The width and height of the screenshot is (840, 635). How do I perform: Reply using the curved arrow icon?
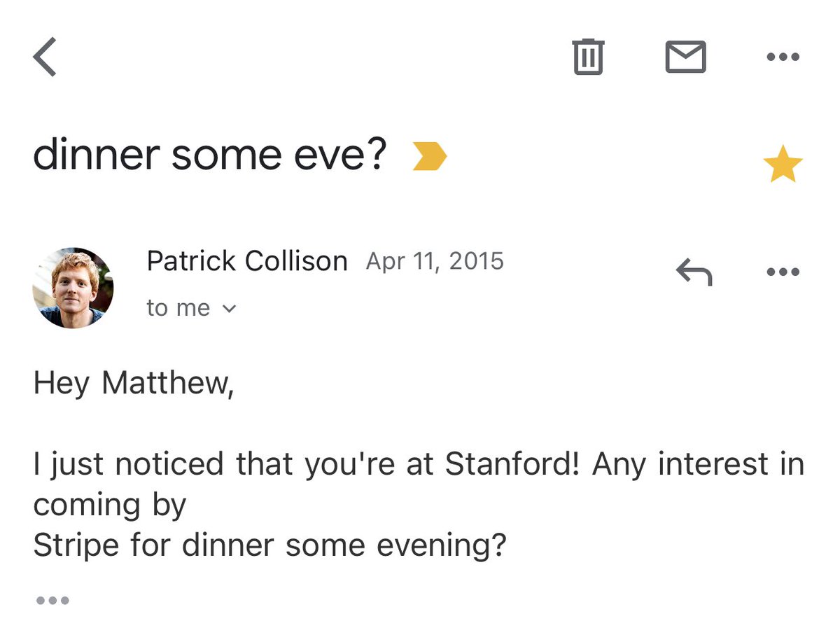point(694,272)
